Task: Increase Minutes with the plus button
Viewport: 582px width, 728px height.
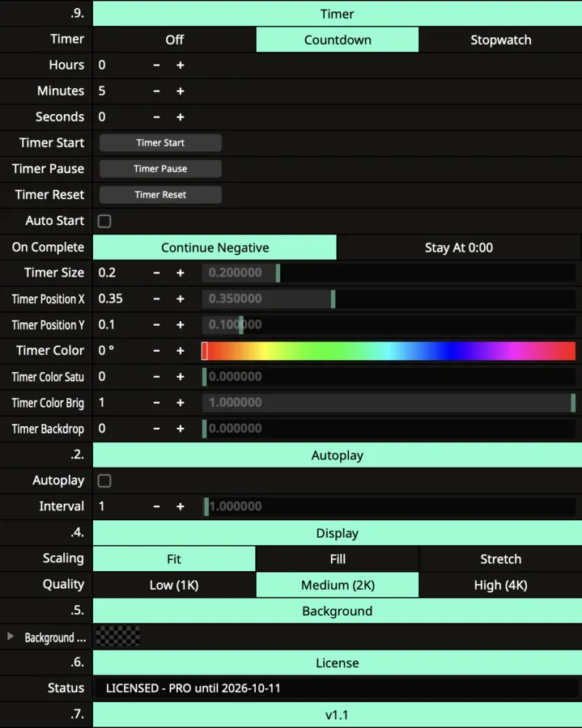Action: (181, 91)
